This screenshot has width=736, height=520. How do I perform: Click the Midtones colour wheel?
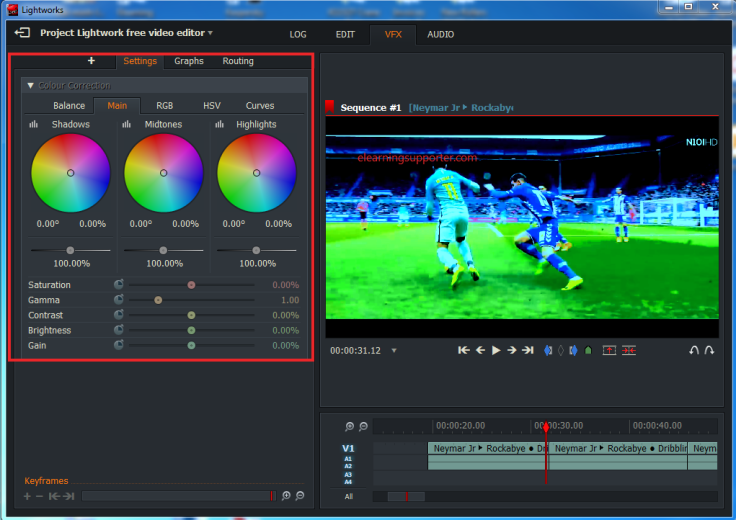[163, 173]
